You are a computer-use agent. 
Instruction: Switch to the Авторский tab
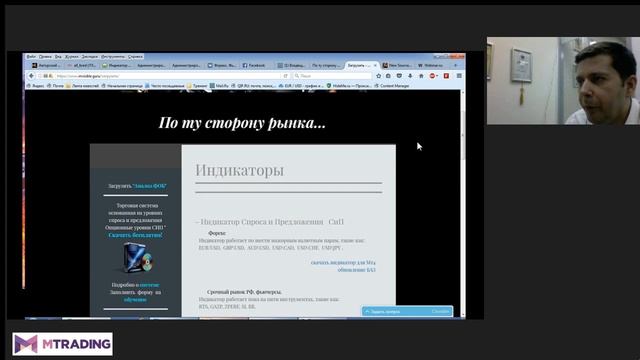47,65
